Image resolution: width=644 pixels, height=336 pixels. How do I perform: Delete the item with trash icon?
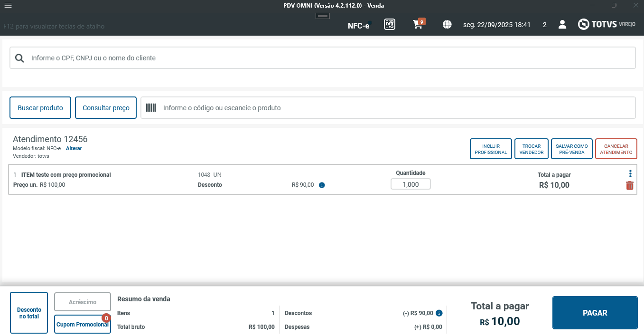[x=630, y=186]
